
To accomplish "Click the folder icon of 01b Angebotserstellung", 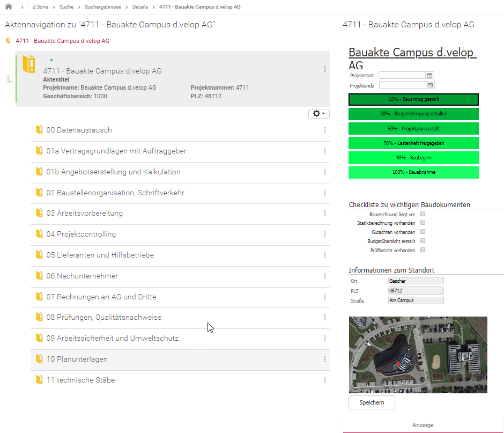I will coord(39,172).
